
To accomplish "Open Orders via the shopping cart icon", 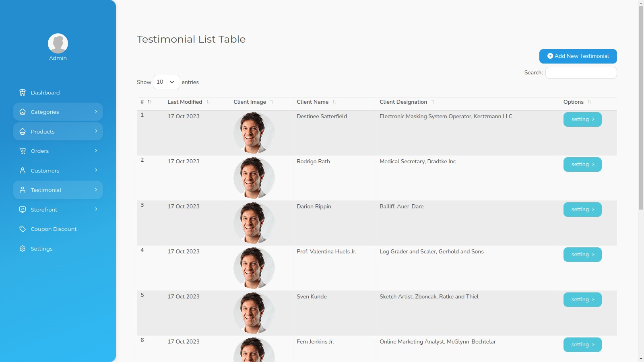I will pos(23,151).
